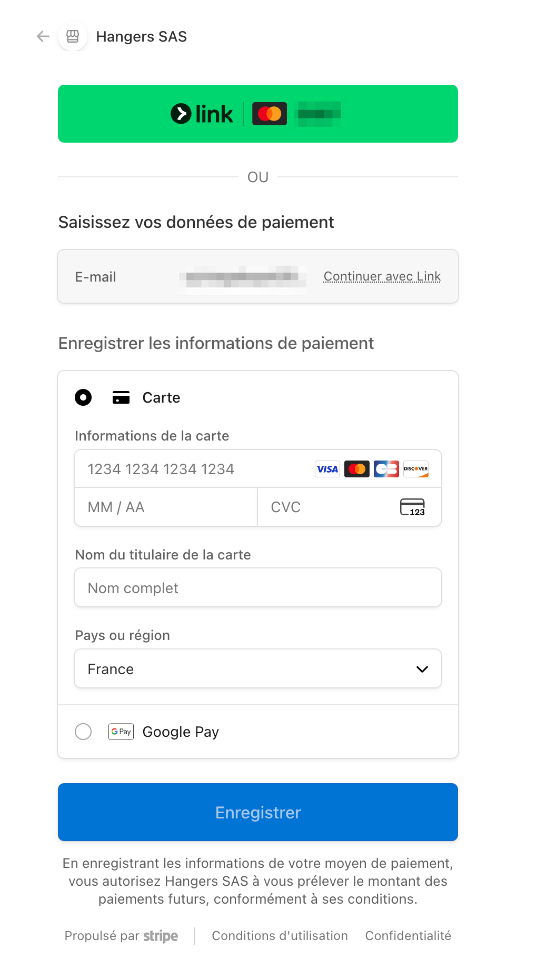Click the Mastercard icon in Link banner
Image resolution: width=537 pixels, height=980 pixels.
[270, 114]
